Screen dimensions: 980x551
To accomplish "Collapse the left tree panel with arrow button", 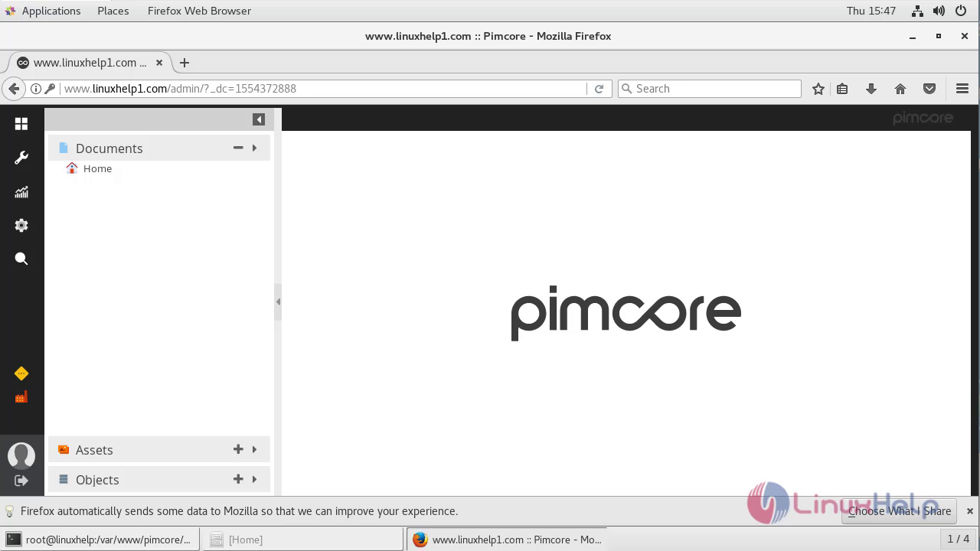I will [259, 119].
